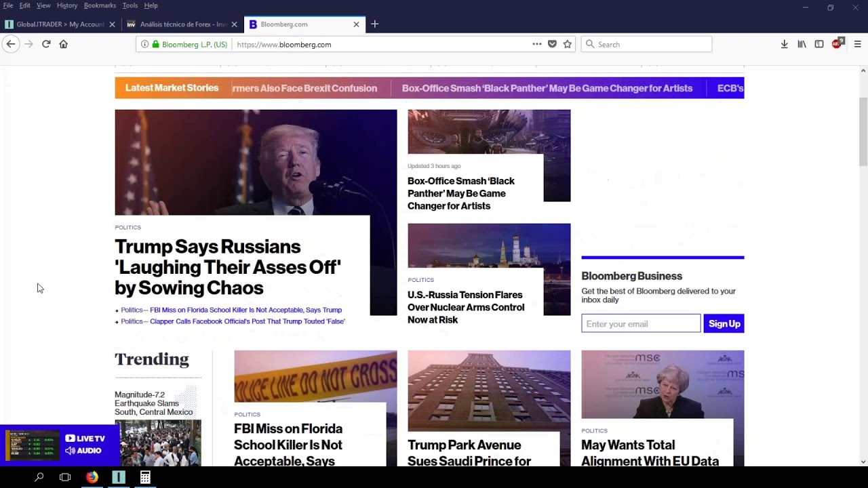The image size is (868, 488).
Task: Click the Trump speech photo
Action: (x=256, y=162)
